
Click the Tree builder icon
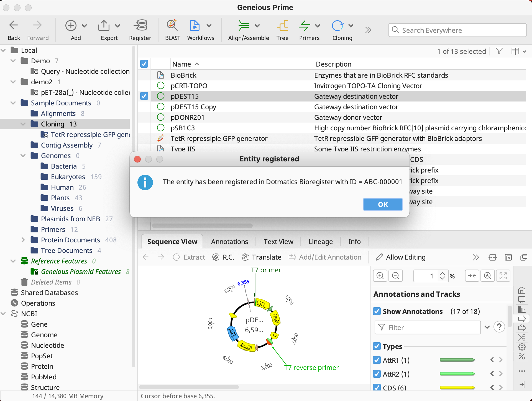tap(282, 26)
